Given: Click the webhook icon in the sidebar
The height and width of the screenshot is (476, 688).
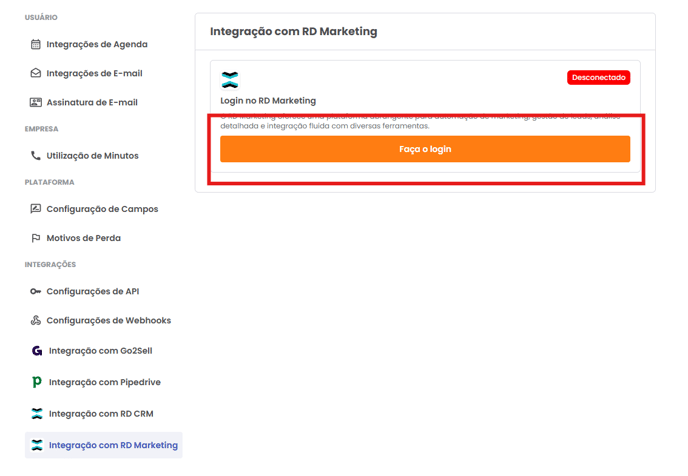Looking at the screenshot, I should point(36,321).
